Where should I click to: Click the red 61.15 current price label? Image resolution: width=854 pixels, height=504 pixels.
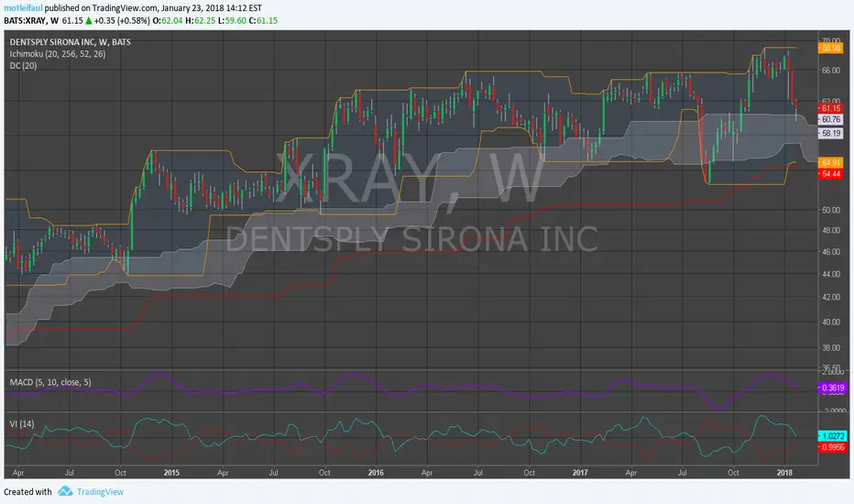(x=830, y=108)
